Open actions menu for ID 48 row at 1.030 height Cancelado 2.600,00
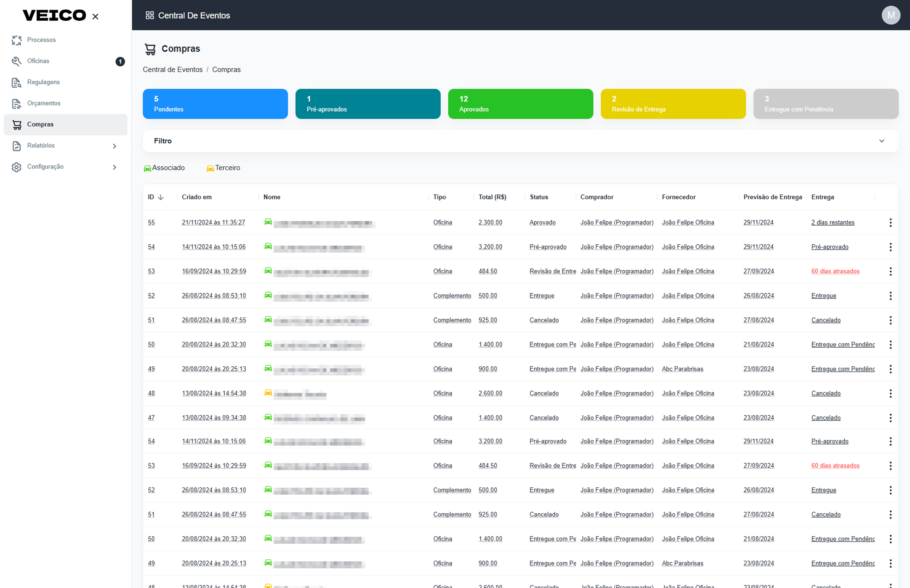910x588 pixels. coord(890,394)
